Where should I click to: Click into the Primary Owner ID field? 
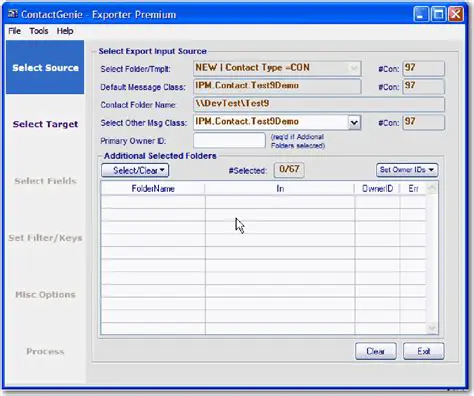pyautogui.click(x=229, y=140)
